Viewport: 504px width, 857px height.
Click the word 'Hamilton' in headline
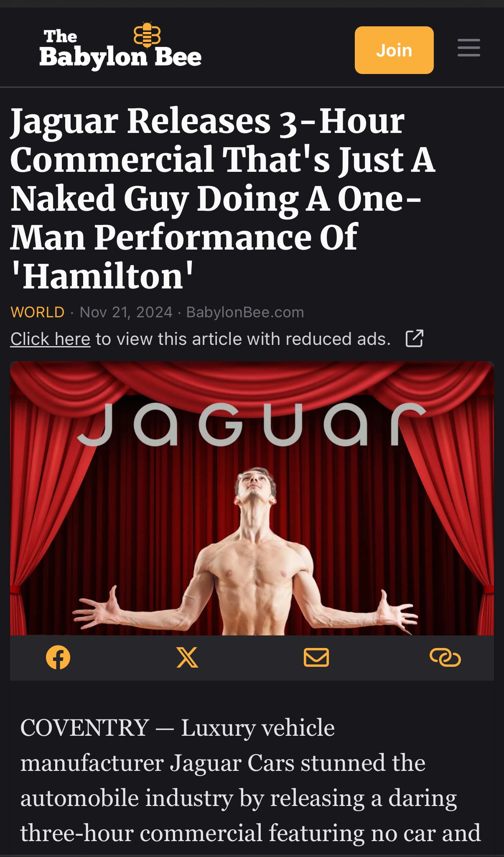[x=103, y=276]
